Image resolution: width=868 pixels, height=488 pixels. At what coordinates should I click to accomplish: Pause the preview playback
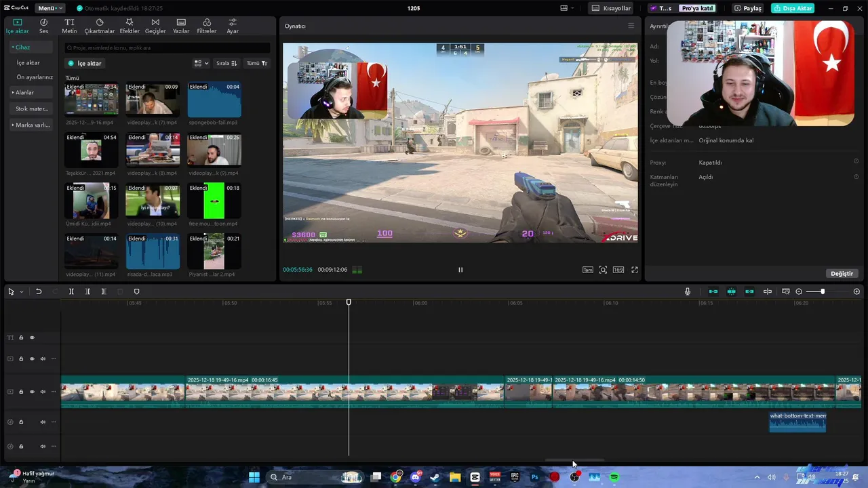pos(460,270)
